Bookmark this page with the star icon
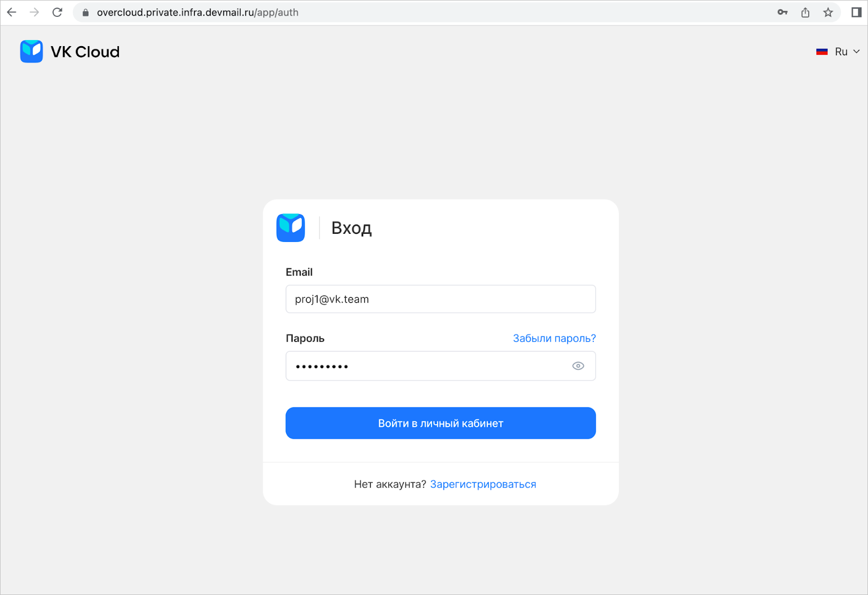Image resolution: width=868 pixels, height=595 pixels. 828,12
